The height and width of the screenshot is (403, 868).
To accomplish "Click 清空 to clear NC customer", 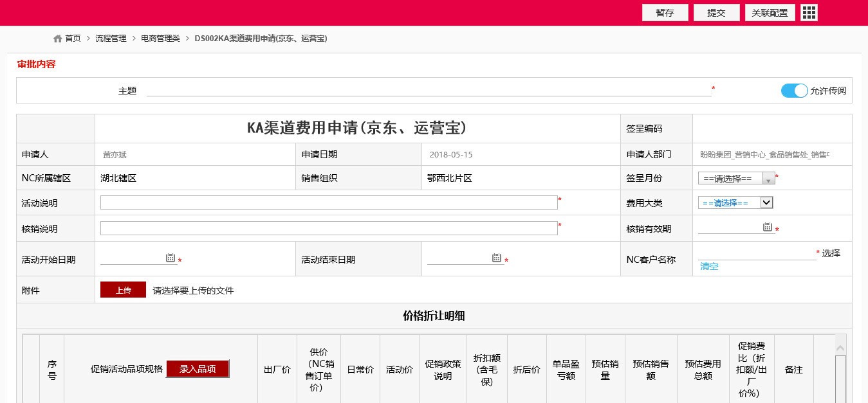I will click(x=709, y=266).
